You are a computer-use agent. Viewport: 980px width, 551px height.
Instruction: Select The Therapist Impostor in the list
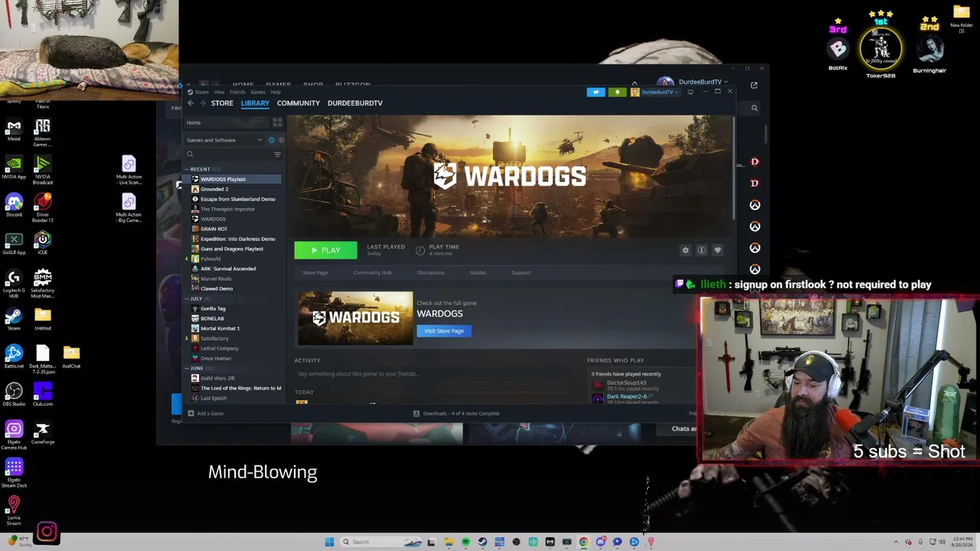[234, 209]
